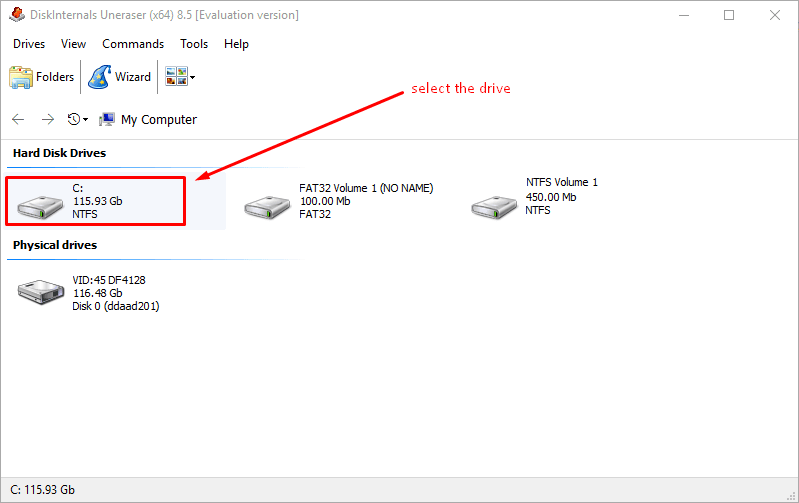Viewport: 799px width, 503px height.
Task: Open the Commands menu
Action: [x=133, y=44]
